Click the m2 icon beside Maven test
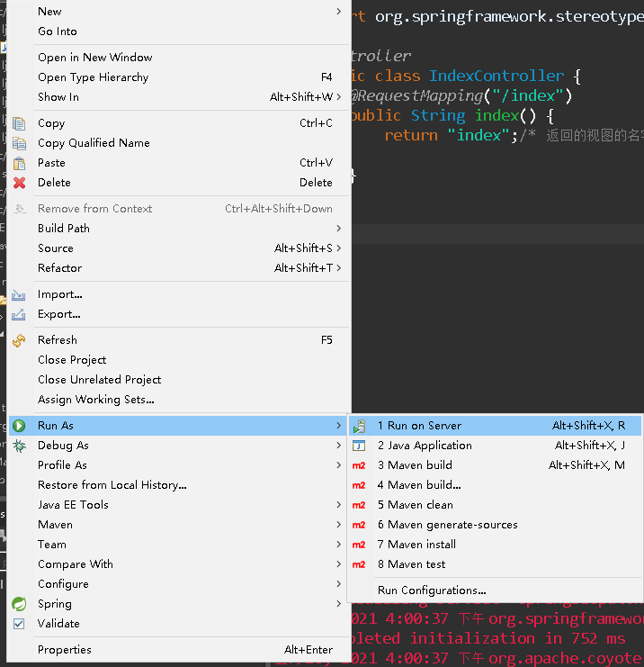This screenshot has width=644, height=667. [359, 565]
